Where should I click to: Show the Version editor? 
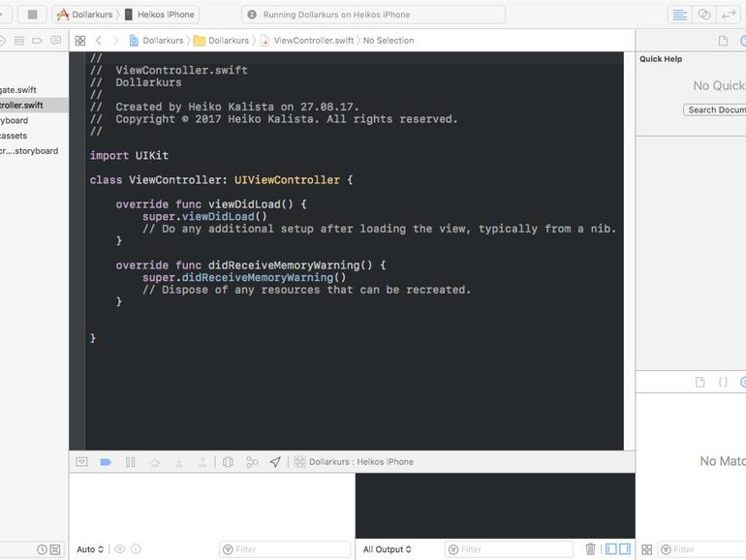[x=729, y=15]
